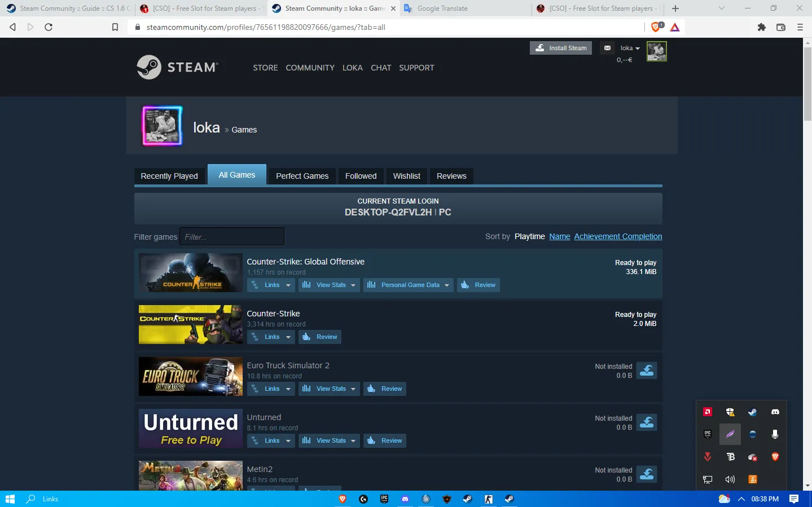Click the Java icon in the tray popup
Image resolution: width=812 pixels, height=507 pixels.
tap(753, 479)
